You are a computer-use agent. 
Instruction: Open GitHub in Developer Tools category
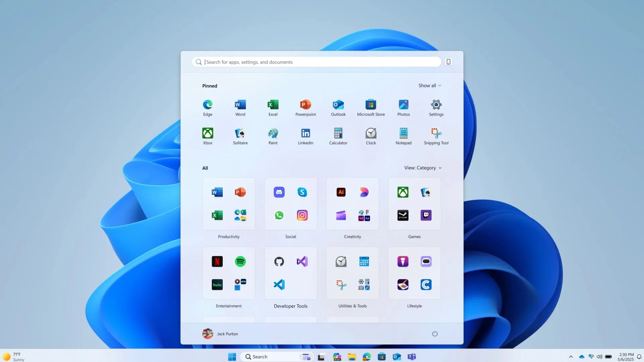click(279, 261)
